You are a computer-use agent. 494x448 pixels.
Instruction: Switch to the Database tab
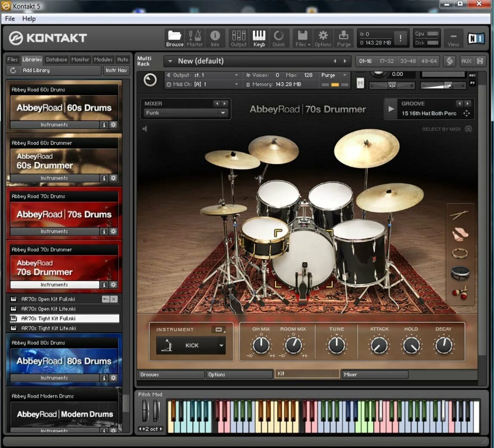pyautogui.click(x=56, y=59)
